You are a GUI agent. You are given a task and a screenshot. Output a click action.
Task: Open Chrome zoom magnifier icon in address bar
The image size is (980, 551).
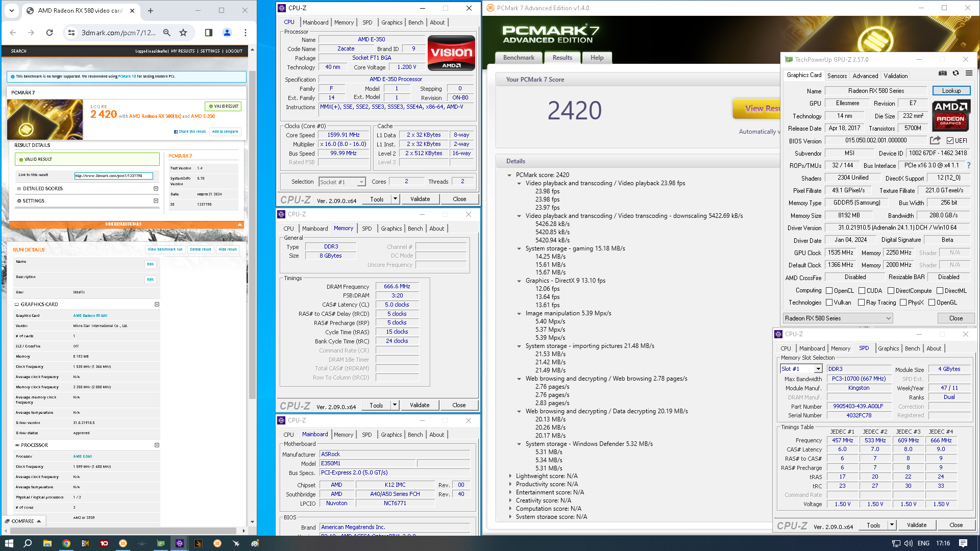point(167,33)
